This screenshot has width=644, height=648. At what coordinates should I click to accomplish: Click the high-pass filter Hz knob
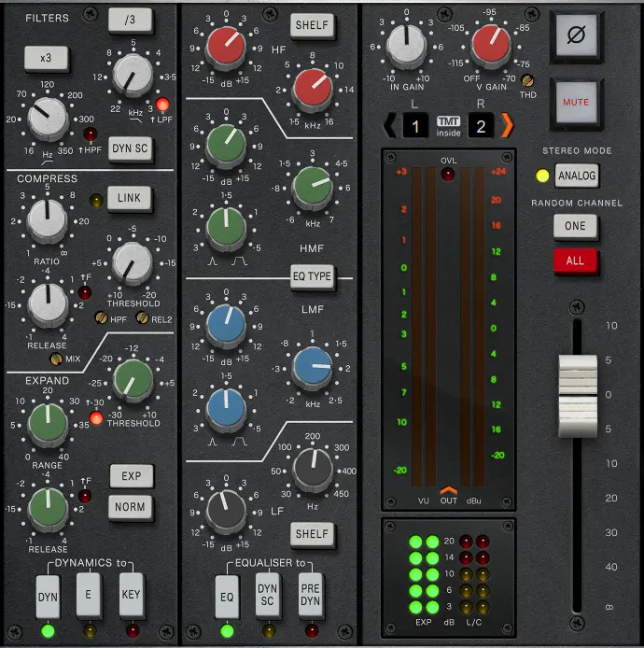[x=48, y=119]
